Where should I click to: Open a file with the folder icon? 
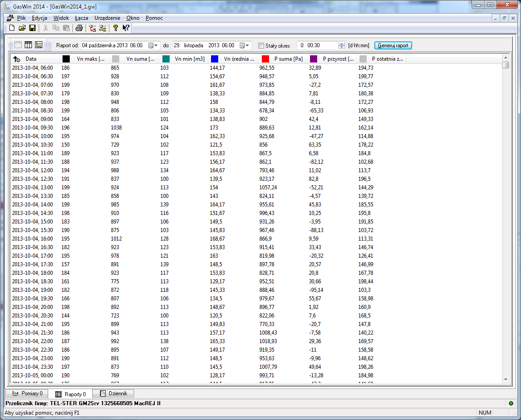click(22, 28)
